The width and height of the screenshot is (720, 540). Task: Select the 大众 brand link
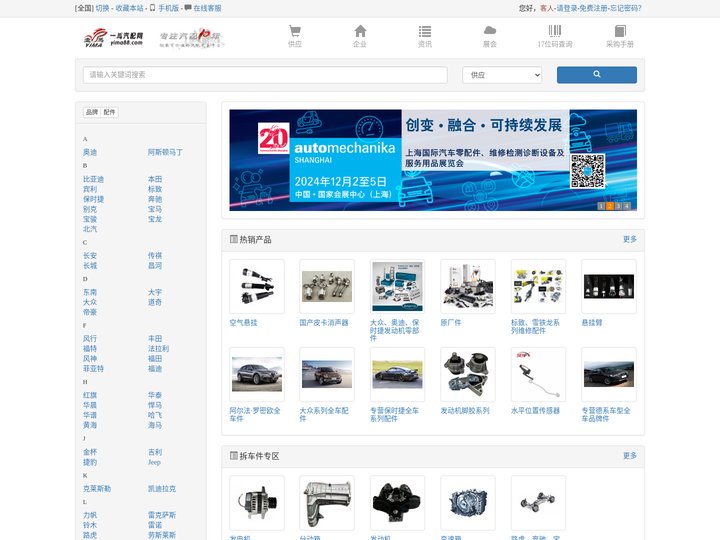[90, 302]
